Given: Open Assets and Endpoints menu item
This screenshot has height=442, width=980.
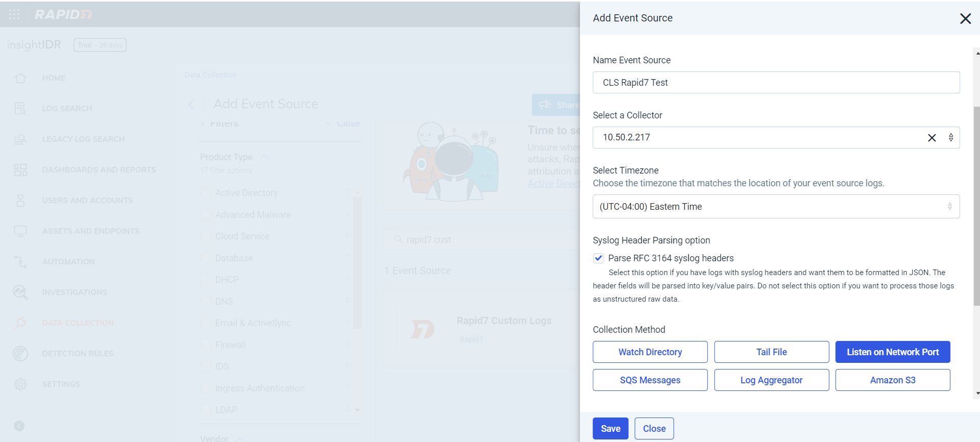Looking at the screenshot, I should coord(90,231).
